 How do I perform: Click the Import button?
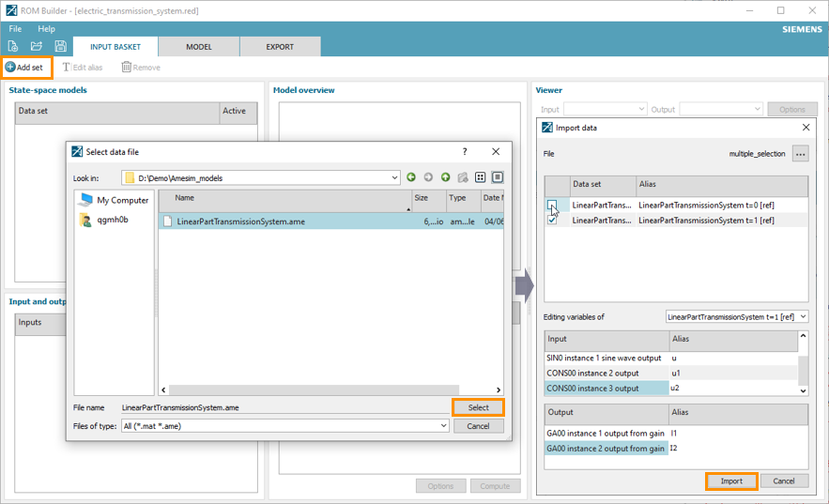pyautogui.click(x=731, y=481)
